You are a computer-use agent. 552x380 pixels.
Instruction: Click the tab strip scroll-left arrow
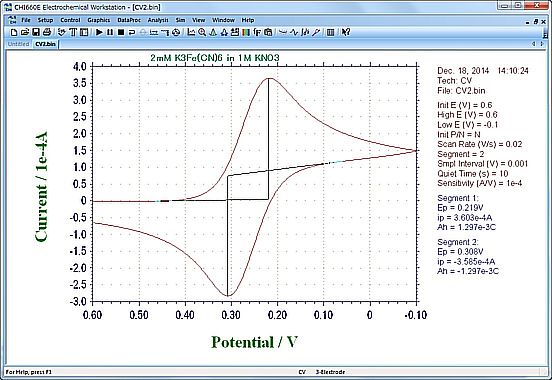(x=534, y=44)
